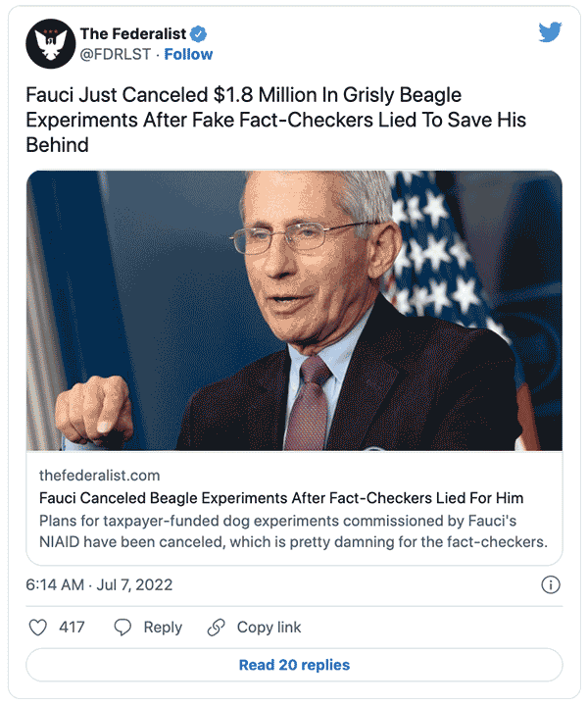Viewport: 588px width, 706px height.
Task: Click the 417 likes count
Action: pyautogui.click(x=72, y=628)
